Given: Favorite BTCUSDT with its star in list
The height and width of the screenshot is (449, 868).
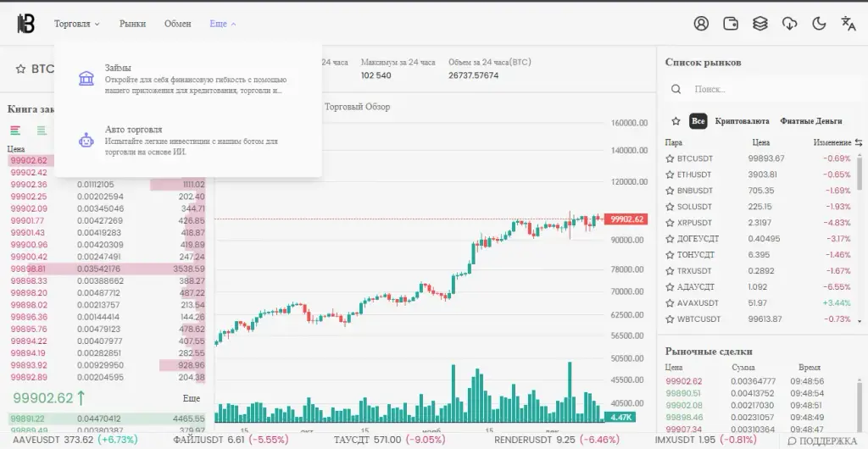Looking at the screenshot, I should click(670, 158).
